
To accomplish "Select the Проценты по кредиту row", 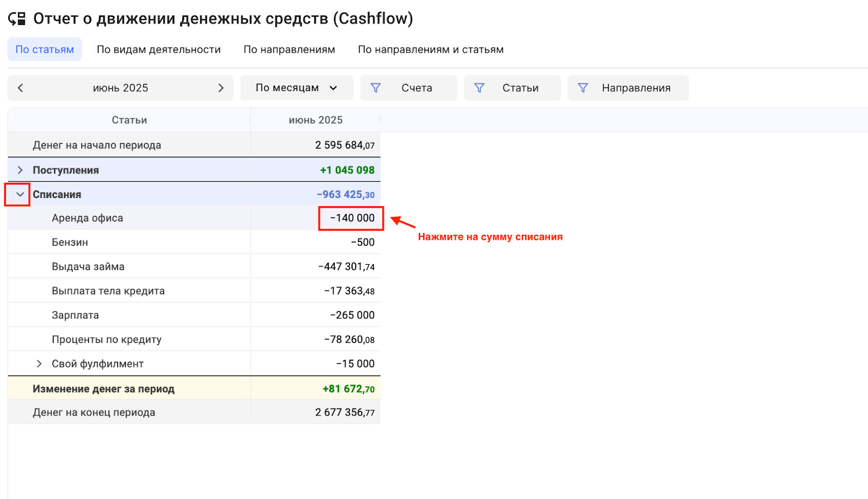I will click(x=106, y=340).
